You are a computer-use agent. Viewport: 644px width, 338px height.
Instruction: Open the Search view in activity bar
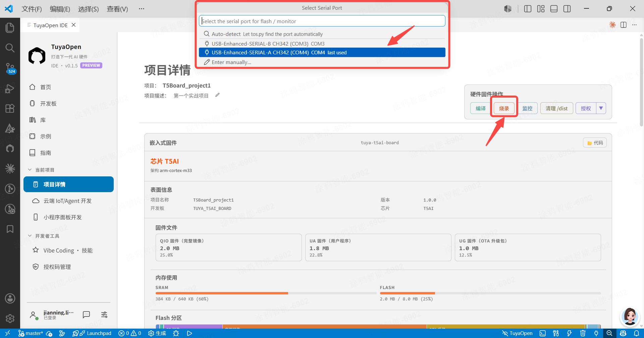coord(10,48)
